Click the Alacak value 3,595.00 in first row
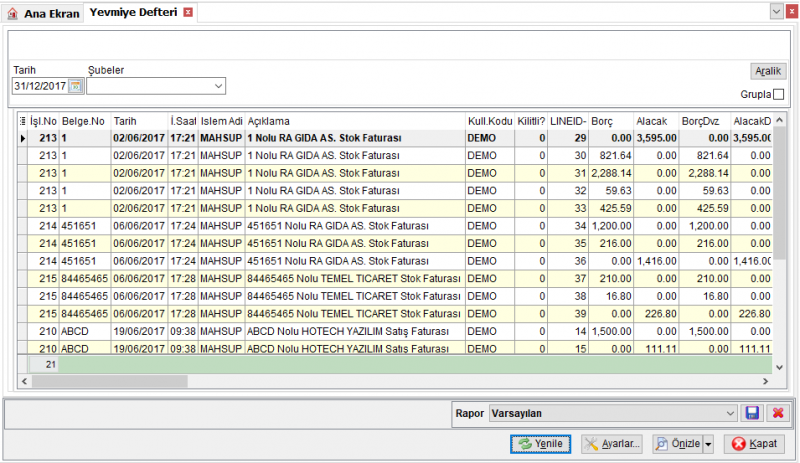The image size is (800, 463). (x=656, y=138)
